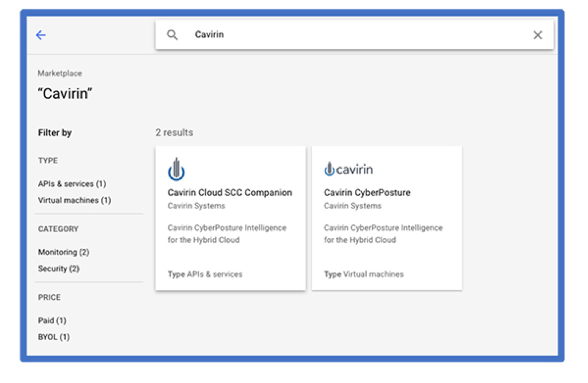This screenshot has height=383, width=588.
Task: Filter by Virtual machines (1)
Action: point(74,200)
